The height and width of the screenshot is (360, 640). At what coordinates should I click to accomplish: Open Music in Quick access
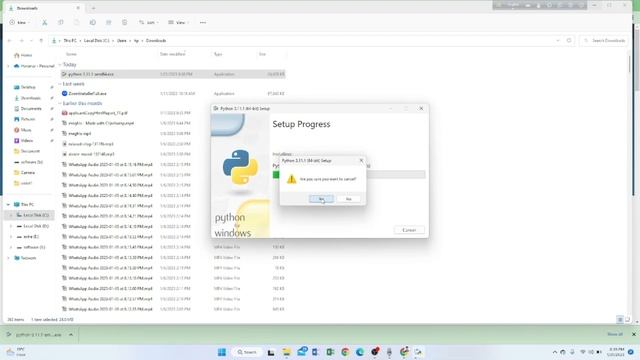tap(26, 130)
